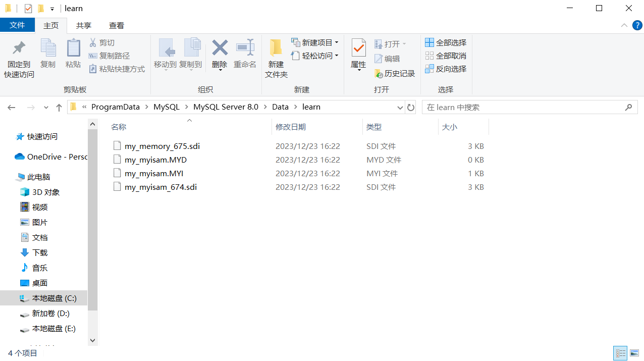Refresh the learn folder view
Screen dimensions: 644x361
[x=411, y=108]
